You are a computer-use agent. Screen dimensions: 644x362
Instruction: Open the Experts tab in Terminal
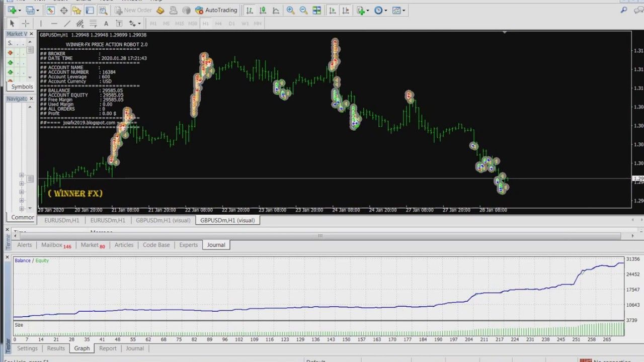(x=189, y=245)
